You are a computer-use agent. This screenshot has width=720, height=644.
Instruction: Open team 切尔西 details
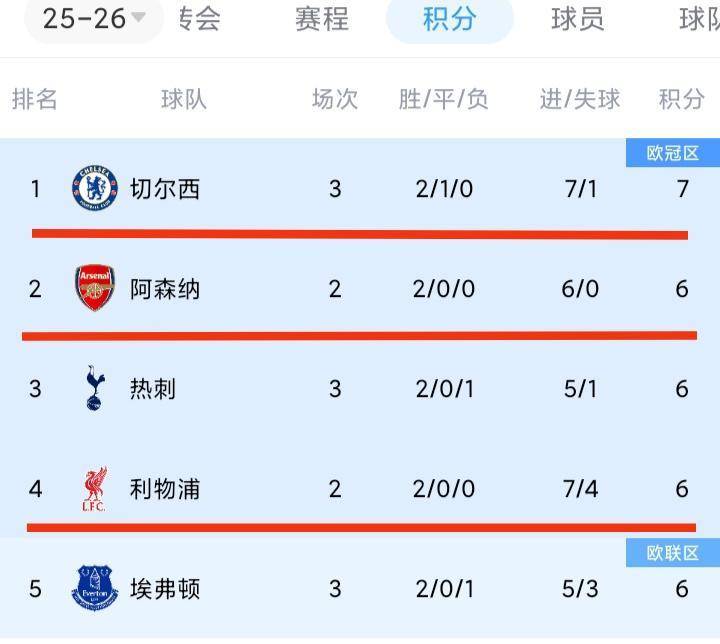(x=165, y=188)
